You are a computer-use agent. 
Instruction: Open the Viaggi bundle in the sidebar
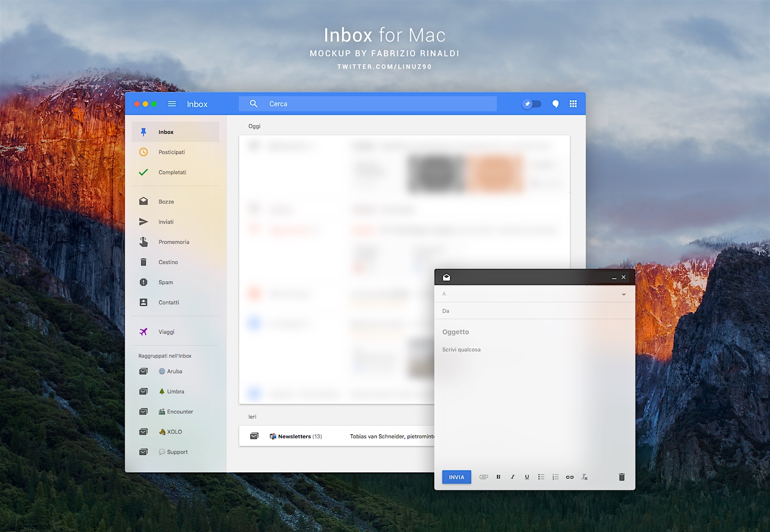coord(176,332)
